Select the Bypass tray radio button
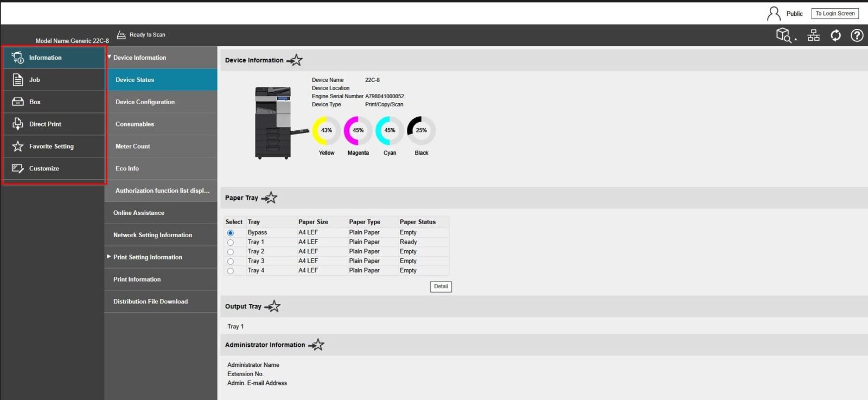This screenshot has height=400, width=868. coord(231,233)
